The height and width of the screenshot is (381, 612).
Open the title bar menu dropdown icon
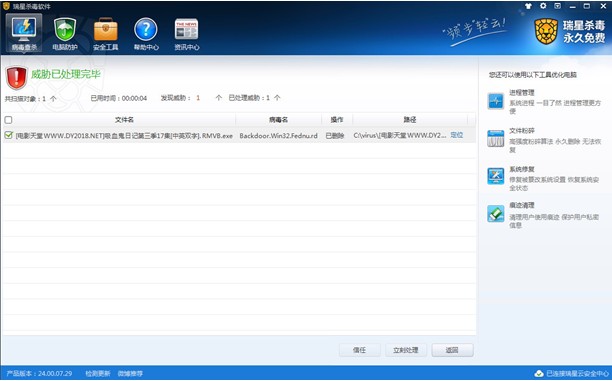pyautogui.click(x=557, y=6)
